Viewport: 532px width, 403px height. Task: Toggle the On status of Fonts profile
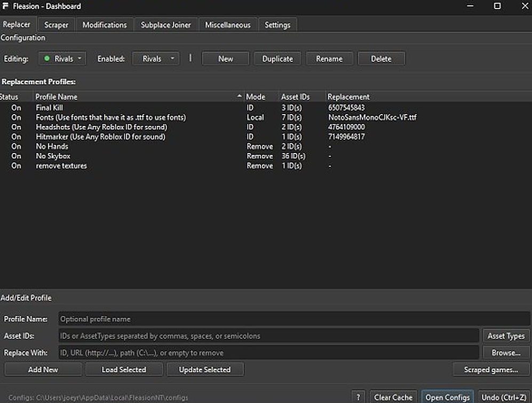click(x=16, y=117)
